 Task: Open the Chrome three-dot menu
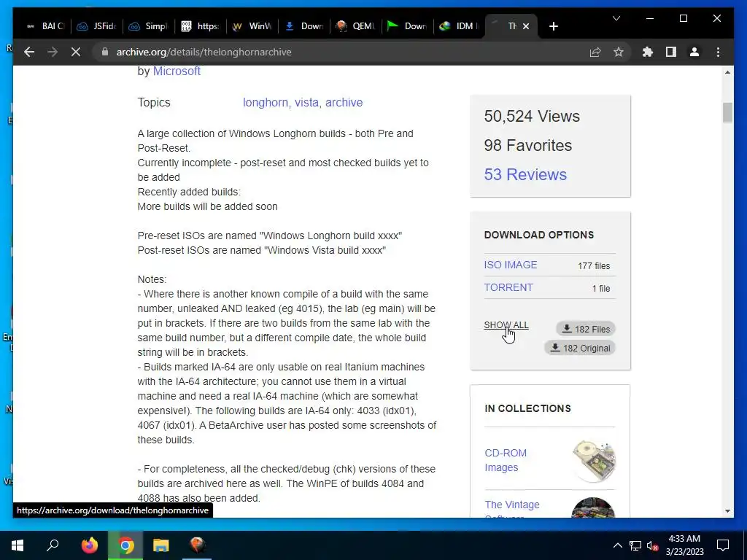point(718,52)
